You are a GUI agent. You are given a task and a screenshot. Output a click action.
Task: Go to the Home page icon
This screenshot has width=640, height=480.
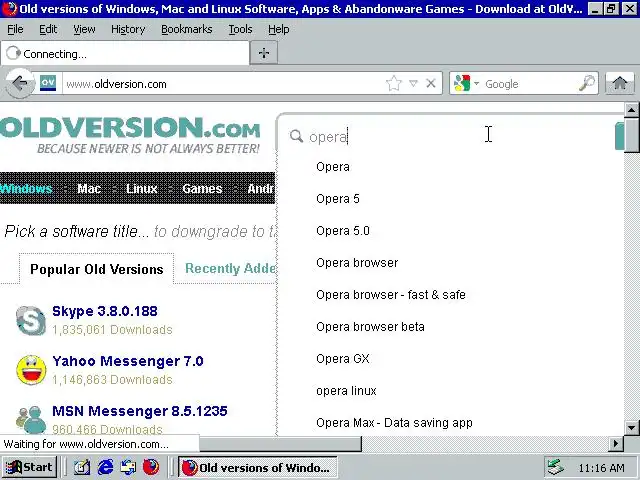pos(620,83)
